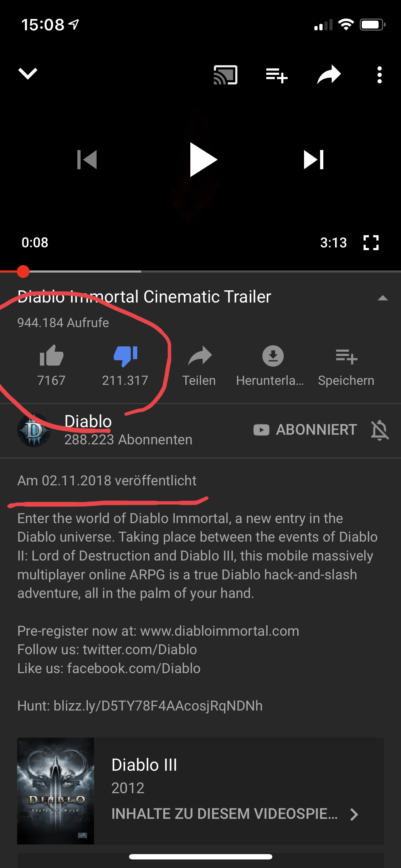
Task: Collapse the video description with the arrow
Action: (382, 298)
